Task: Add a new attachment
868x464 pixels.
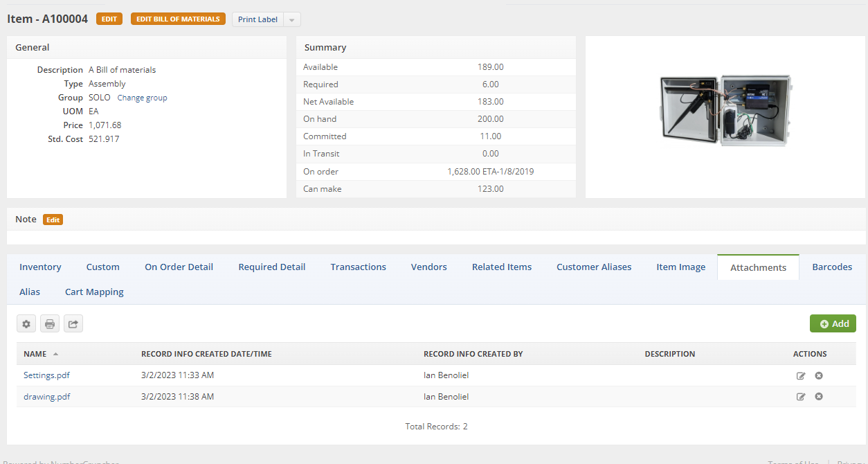Action: [x=833, y=323]
